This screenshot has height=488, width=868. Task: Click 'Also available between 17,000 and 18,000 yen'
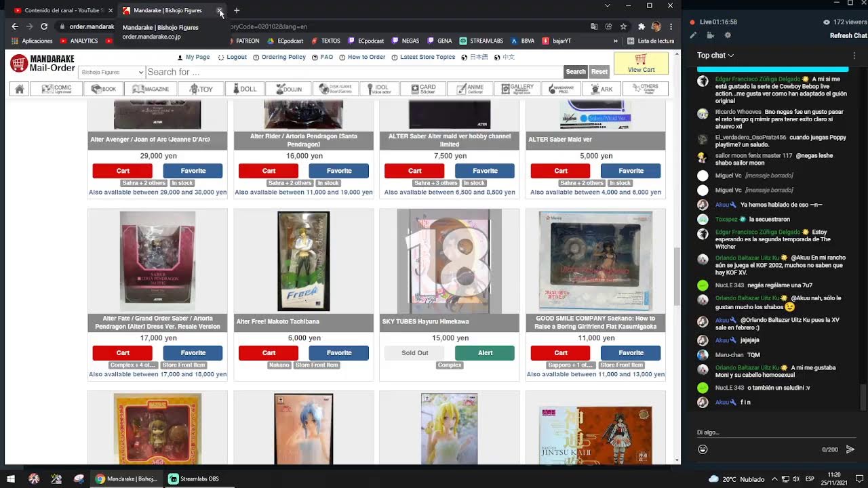click(x=157, y=374)
